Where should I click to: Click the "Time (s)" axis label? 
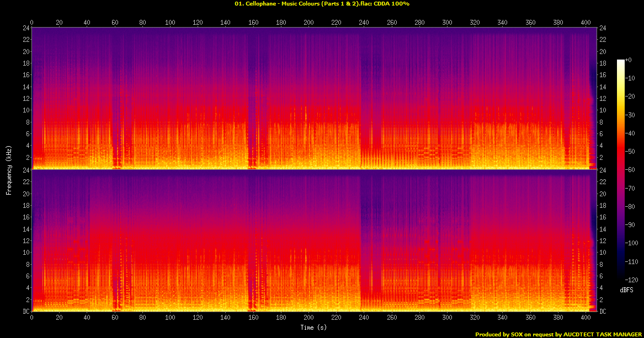click(x=313, y=328)
